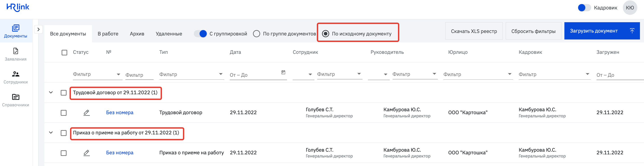Click the draft pencil icon in Трудовой договор row
644x166 pixels.
pos(87,113)
